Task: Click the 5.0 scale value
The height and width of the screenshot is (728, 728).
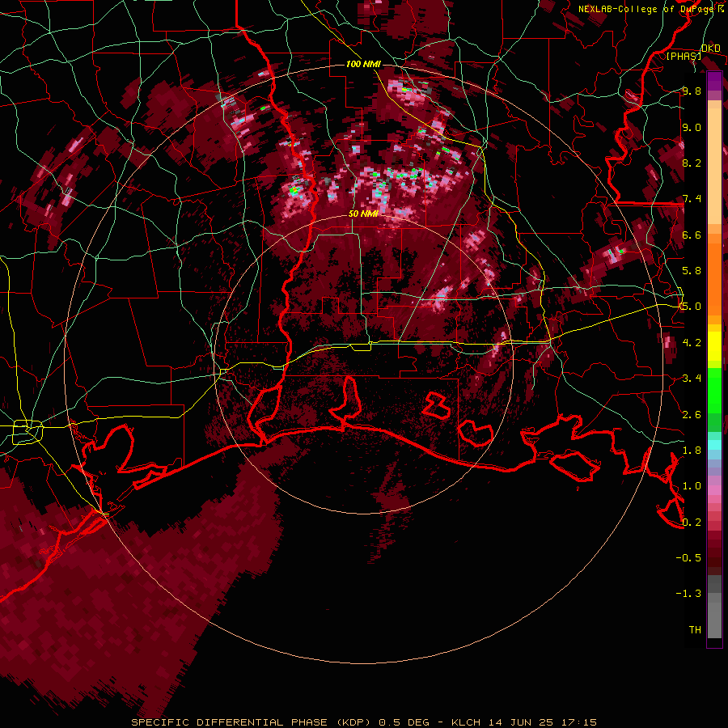Action: coord(692,307)
